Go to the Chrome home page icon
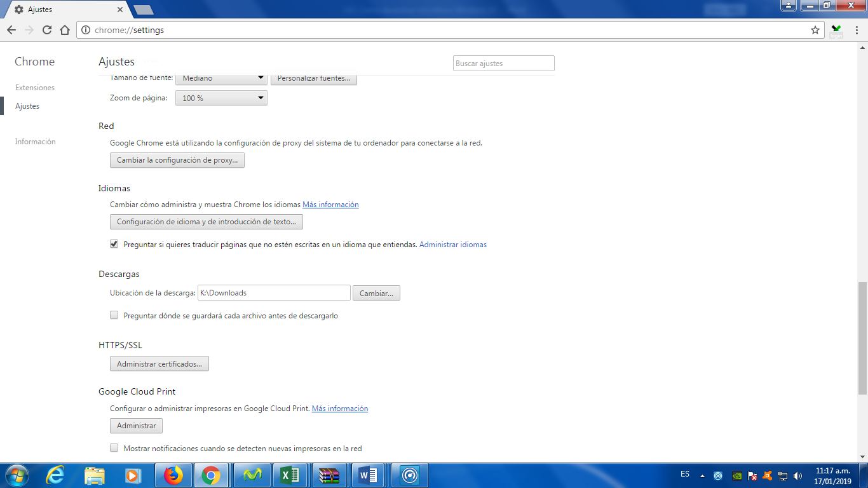Screen dimensions: 868x488 click(65, 30)
